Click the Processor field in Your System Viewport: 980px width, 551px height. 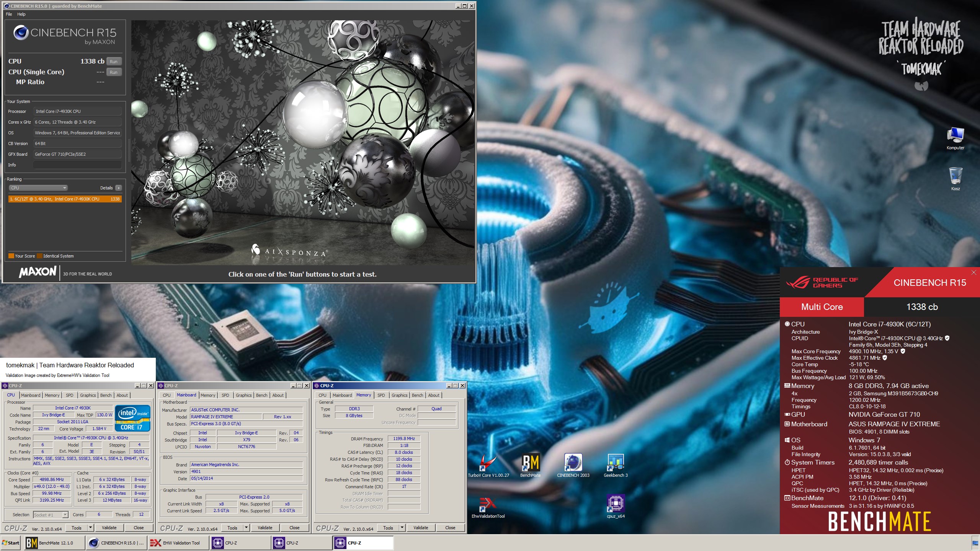(x=77, y=111)
